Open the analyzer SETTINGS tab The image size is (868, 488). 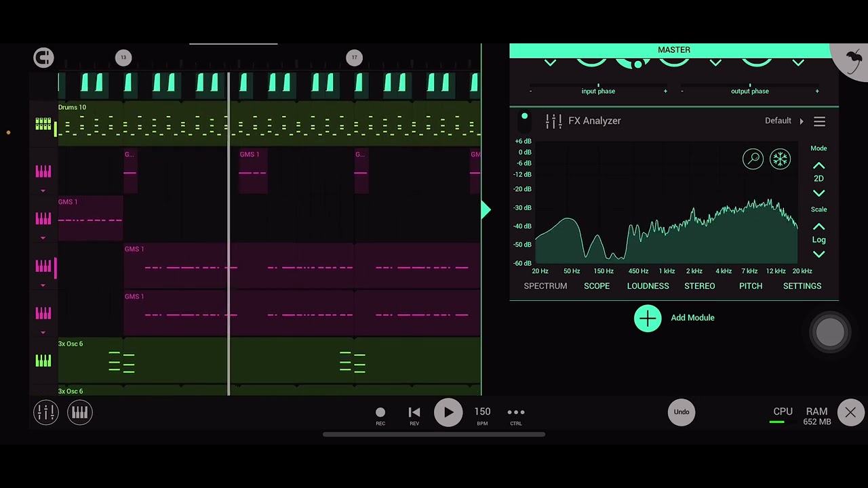tap(802, 286)
